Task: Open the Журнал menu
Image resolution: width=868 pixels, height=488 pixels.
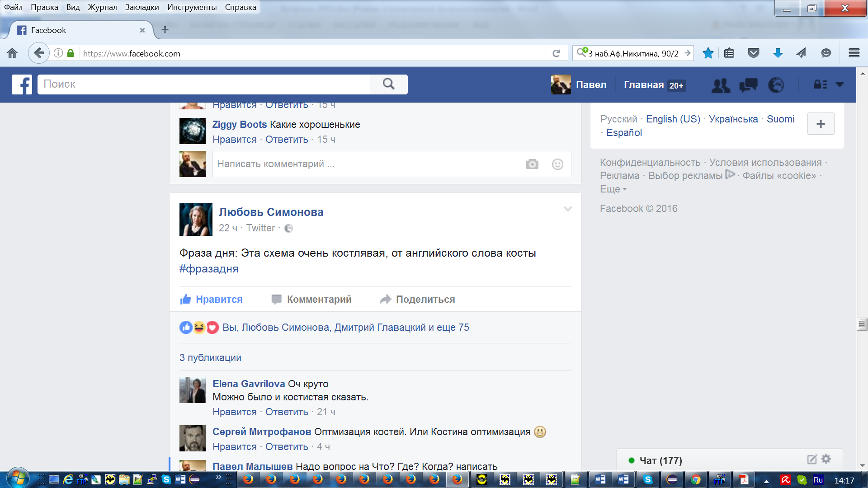Action: coord(102,7)
